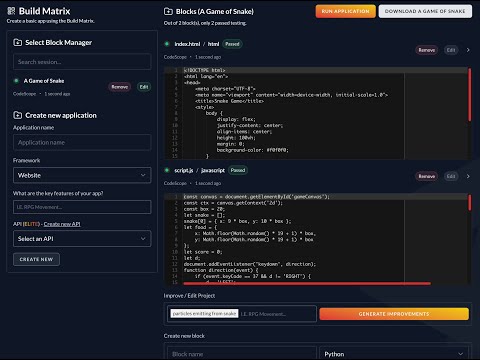
Task: Click the Build Matrix logo icon
Action: point(11,11)
